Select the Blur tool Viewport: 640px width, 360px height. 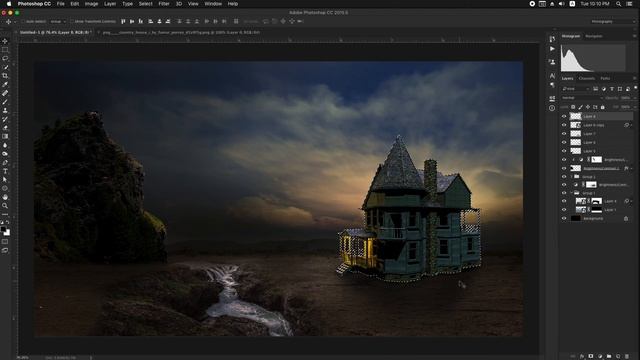pyautogui.click(x=5, y=145)
